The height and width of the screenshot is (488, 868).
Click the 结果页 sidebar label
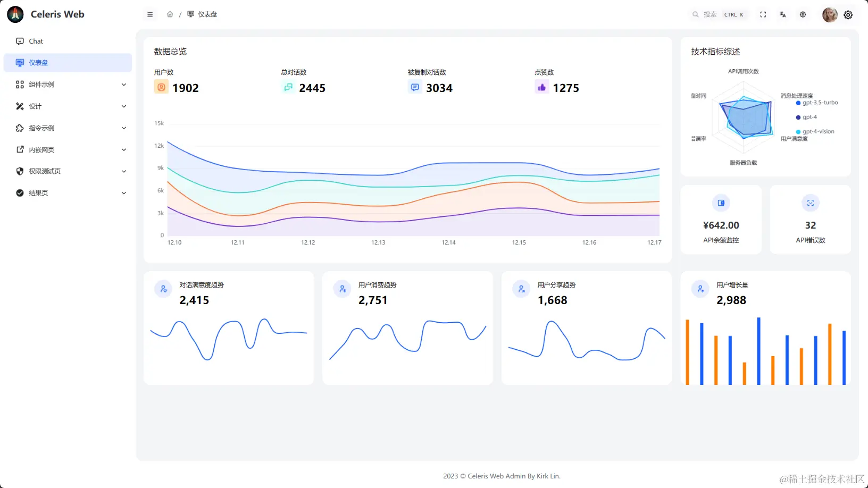[x=38, y=193]
